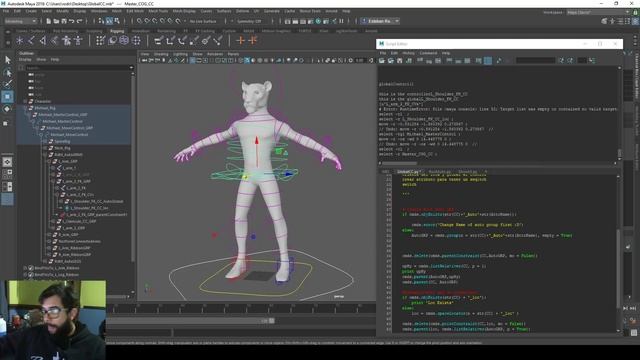This screenshot has width=640, height=360.
Task: Redo the action via toolbar arrow
Action: tap(80, 21)
